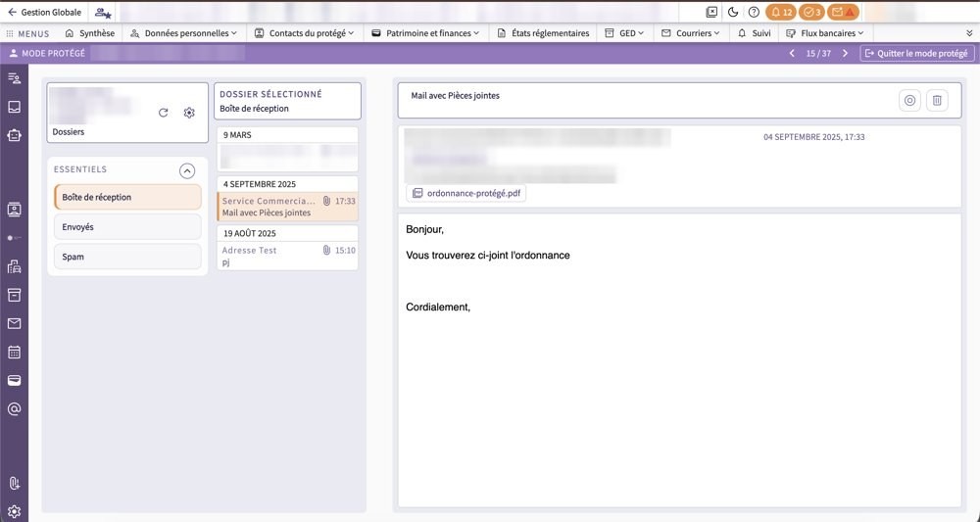980x522 pixels.
Task: Click the circular target icon in mail header
Action: tap(909, 100)
